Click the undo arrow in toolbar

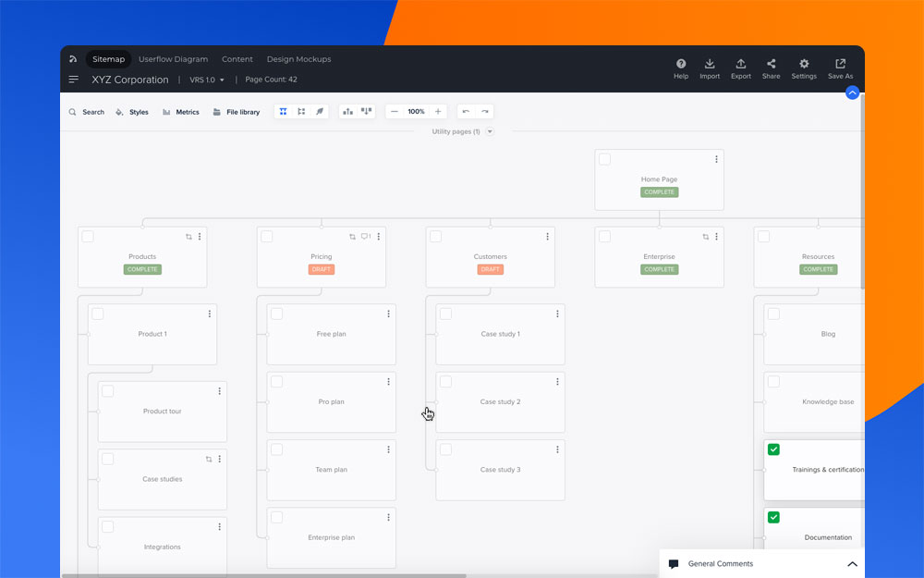click(466, 112)
